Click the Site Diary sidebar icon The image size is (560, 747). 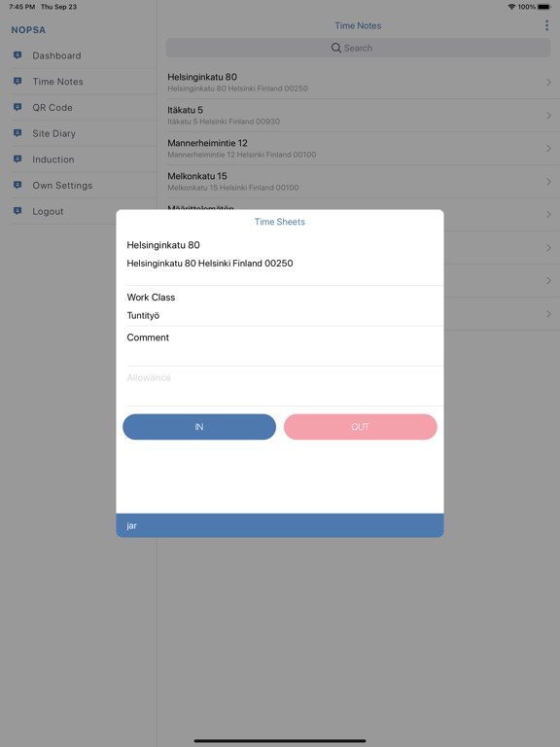[17, 133]
